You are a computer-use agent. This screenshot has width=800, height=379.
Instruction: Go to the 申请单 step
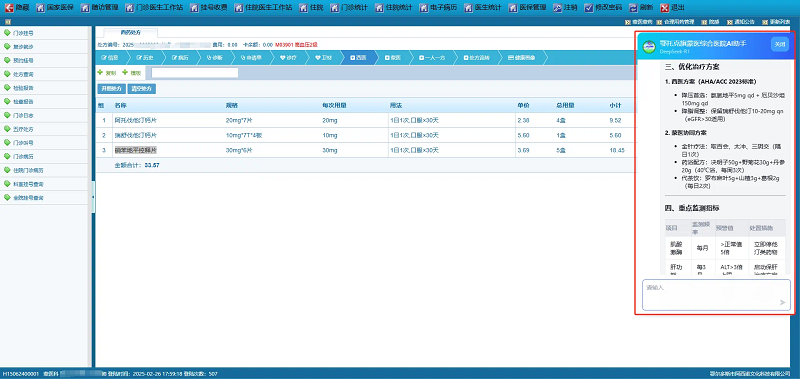(x=251, y=58)
